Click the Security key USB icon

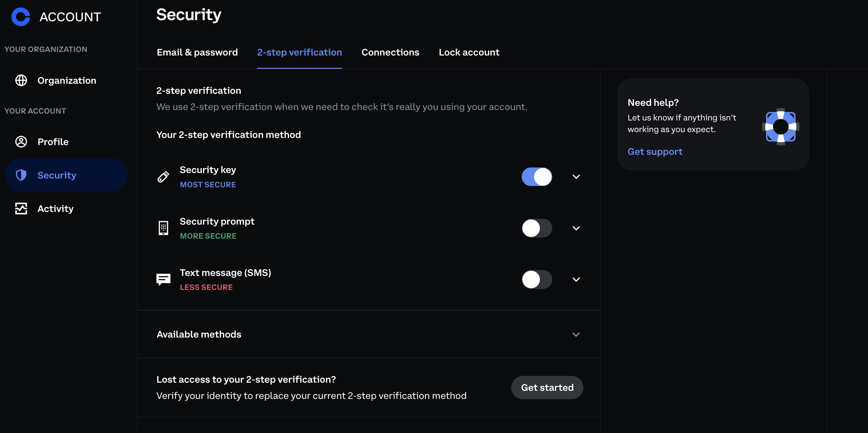(163, 177)
